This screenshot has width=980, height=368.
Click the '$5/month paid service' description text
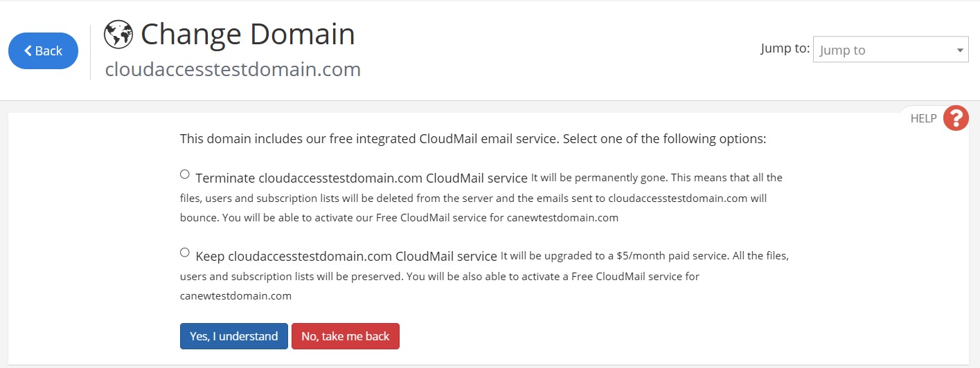pyautogui.click(x=672, y=256)
